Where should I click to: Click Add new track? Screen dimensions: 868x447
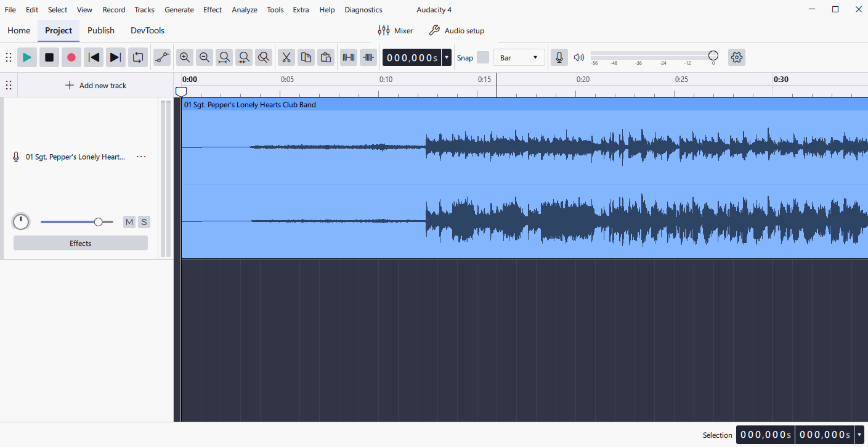tap(95, 85)
